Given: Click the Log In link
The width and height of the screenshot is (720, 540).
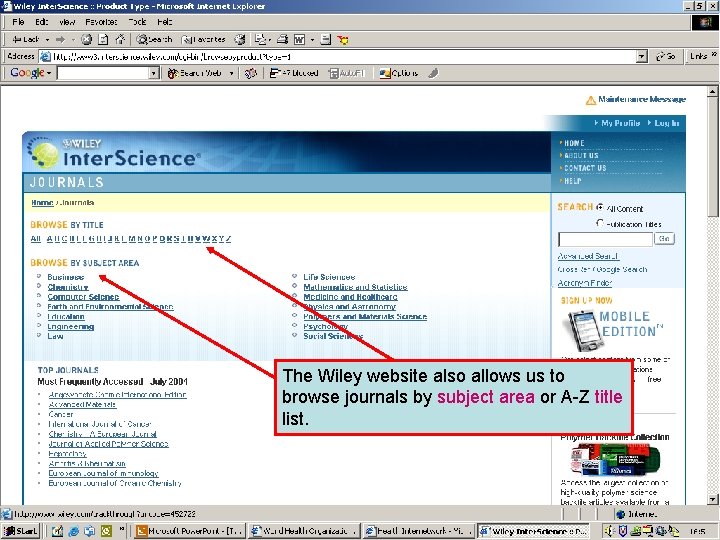Looking at the screenshot, I should 667,123.
